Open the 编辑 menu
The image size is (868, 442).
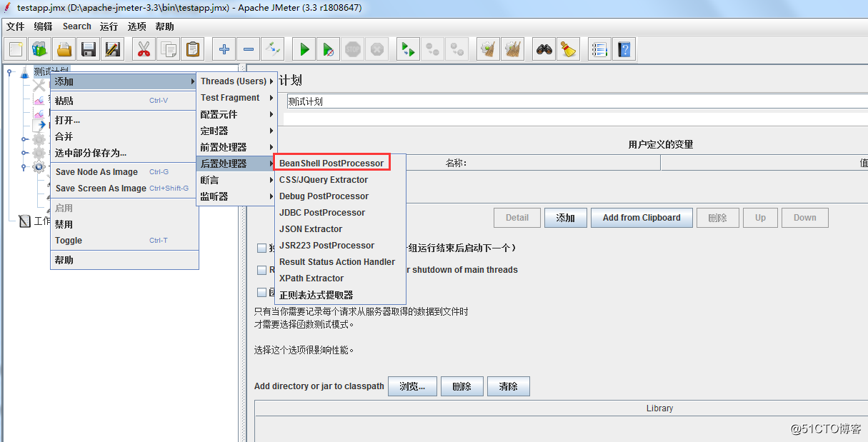coord(43,26)
